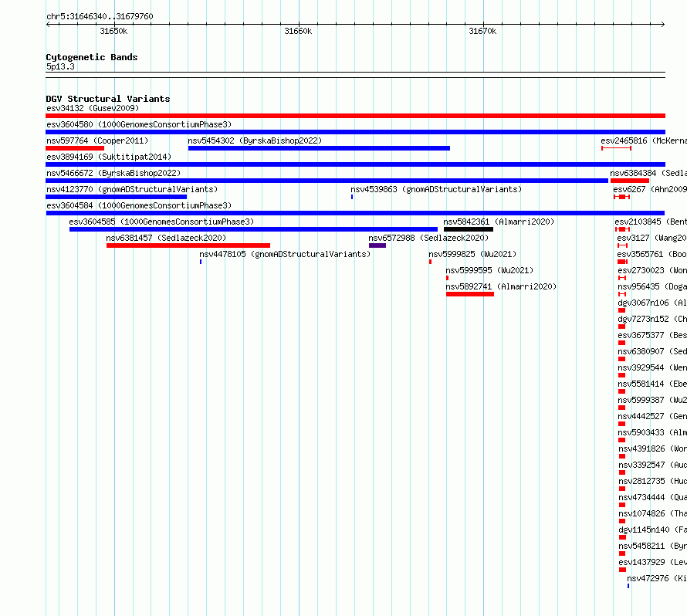Screen dimensions: 687x616
Task: Click the black nsv5842361 variant bar
Action: point(469,229)
